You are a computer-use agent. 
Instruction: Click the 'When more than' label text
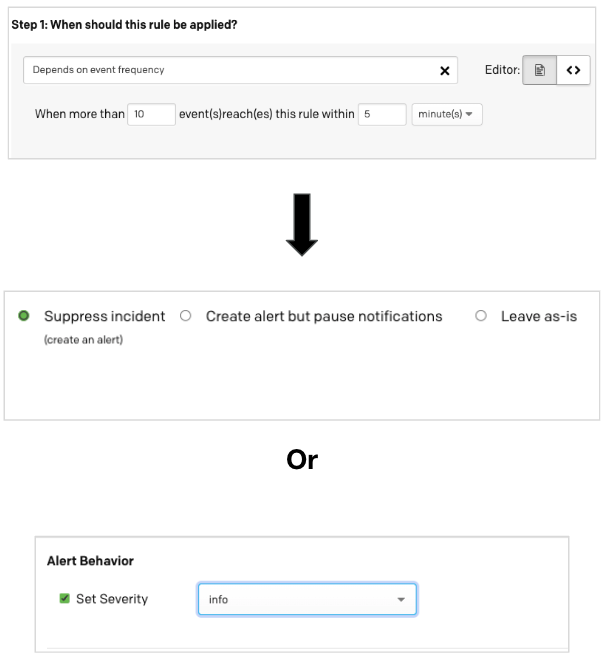[79, 114]
